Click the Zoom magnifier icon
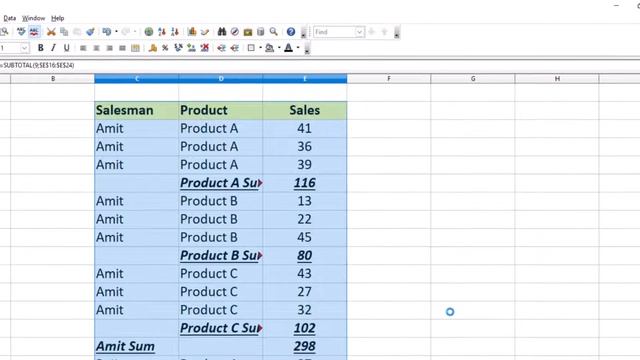 (273, 31)
